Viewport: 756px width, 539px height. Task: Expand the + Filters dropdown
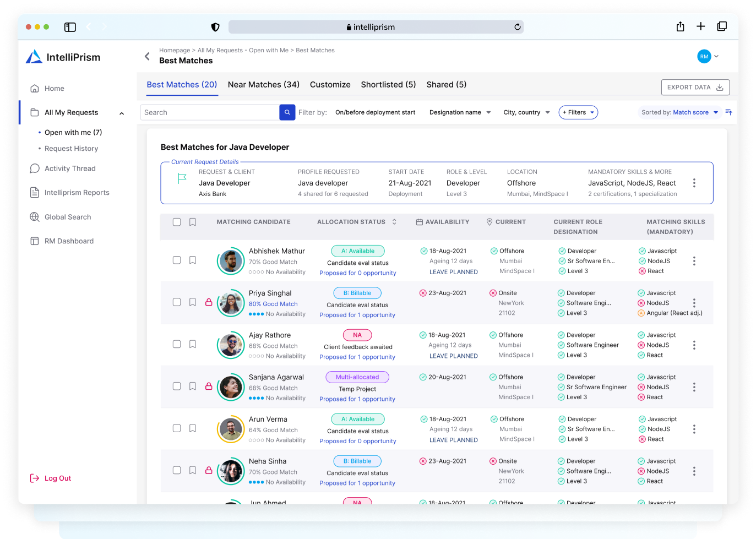click(x=578, y=112)
